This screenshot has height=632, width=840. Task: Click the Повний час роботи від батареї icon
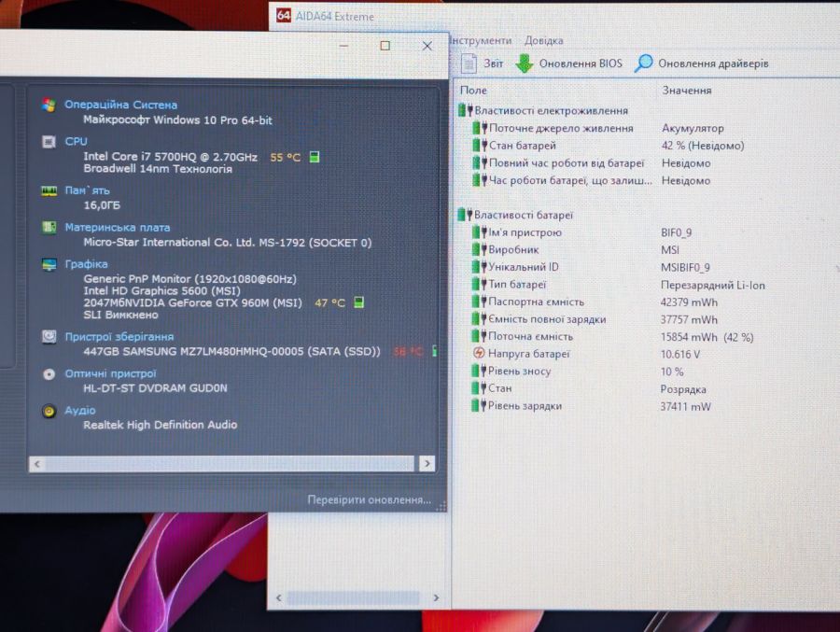click(x=480, y=163)
